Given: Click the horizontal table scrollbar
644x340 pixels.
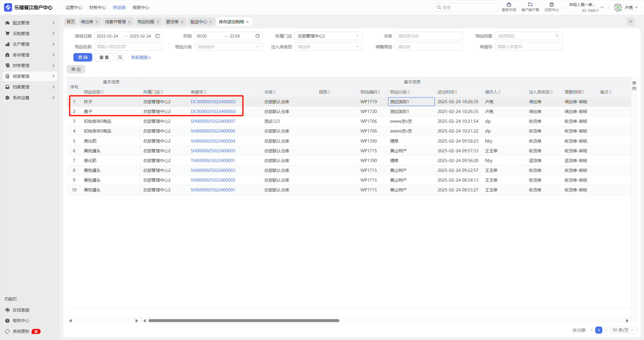Looking at the screenshot, I should coord(244,320).
